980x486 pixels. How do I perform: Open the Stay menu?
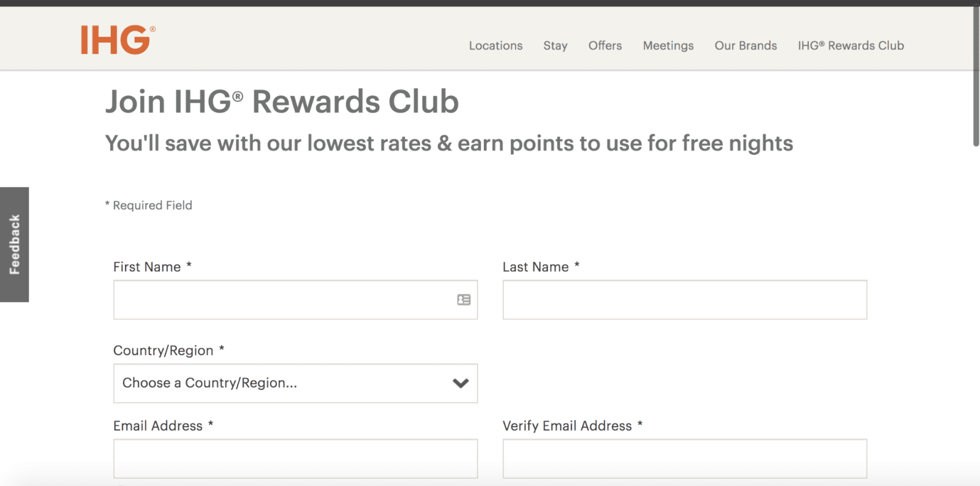click(x=555, y=45)
